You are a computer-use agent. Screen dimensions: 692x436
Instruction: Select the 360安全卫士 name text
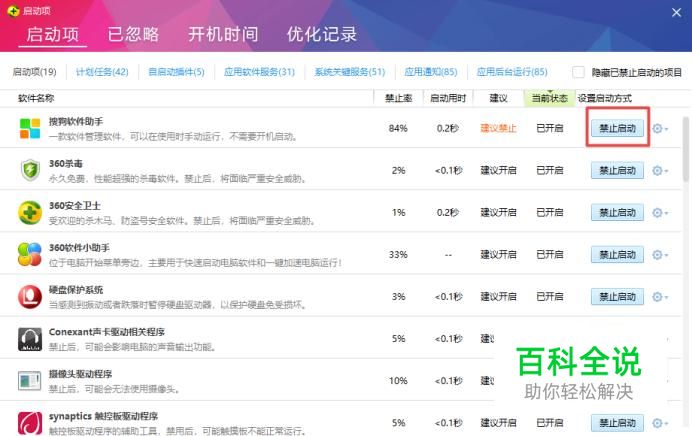click(75, 206)
